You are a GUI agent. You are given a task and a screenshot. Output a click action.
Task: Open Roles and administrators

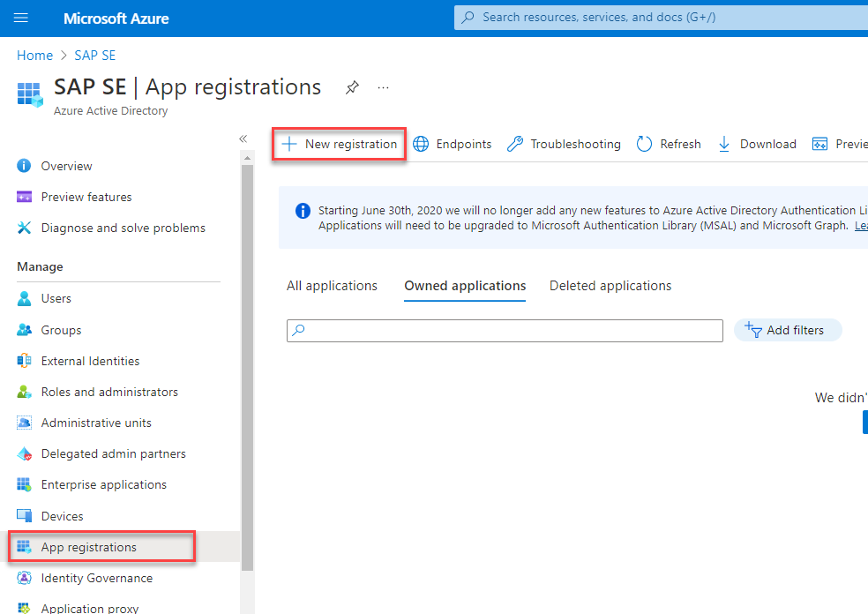[x=109, y=392]
